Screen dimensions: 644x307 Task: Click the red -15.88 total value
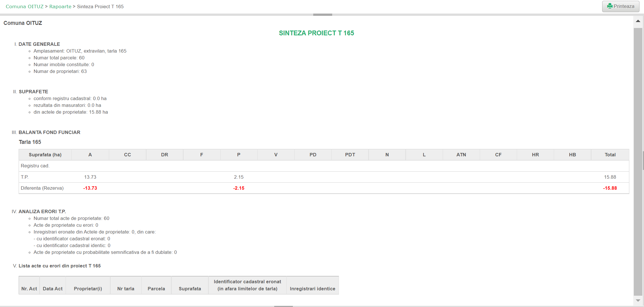[610, 188]
